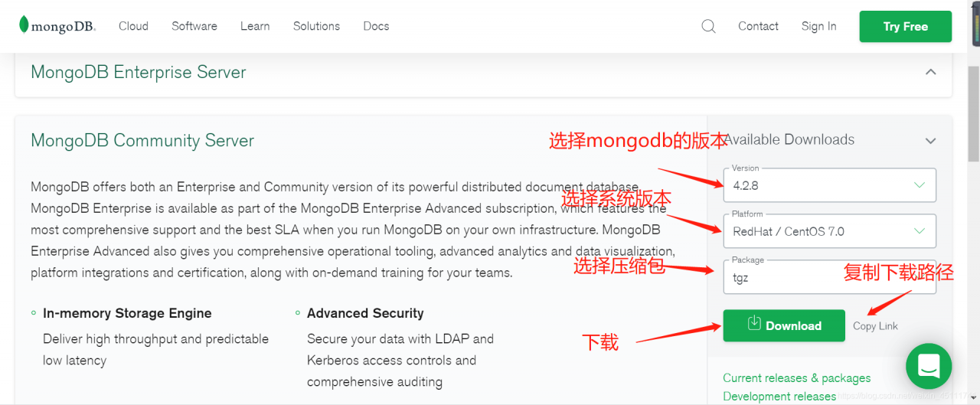Click the download arrow icon in Download button
Viewport: 980px width, 405px height.
pos(754,324)
